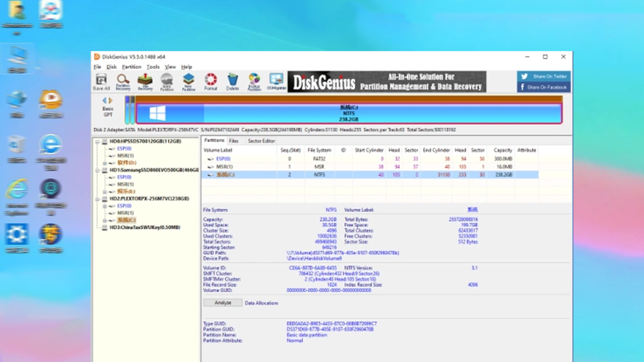Collapse the HD1 Samsung SSD disk node
Screen dimensions: 644x362
point(97,170)
